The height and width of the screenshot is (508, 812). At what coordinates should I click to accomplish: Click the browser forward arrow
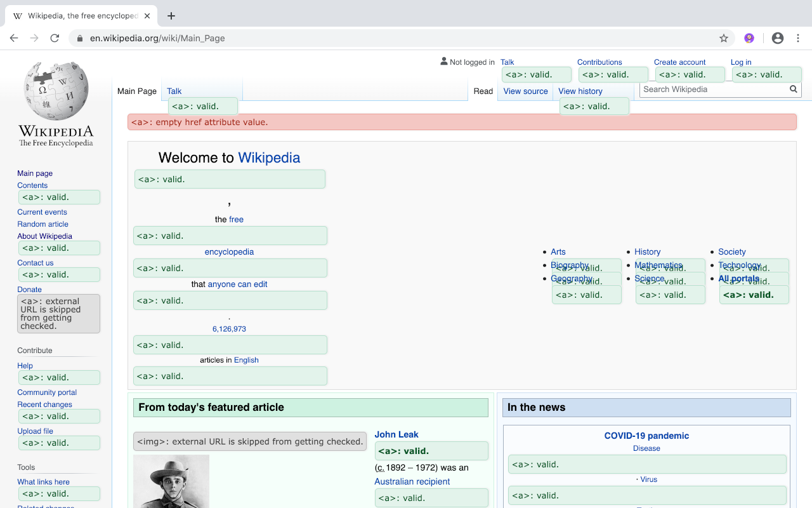pos(34,38)
